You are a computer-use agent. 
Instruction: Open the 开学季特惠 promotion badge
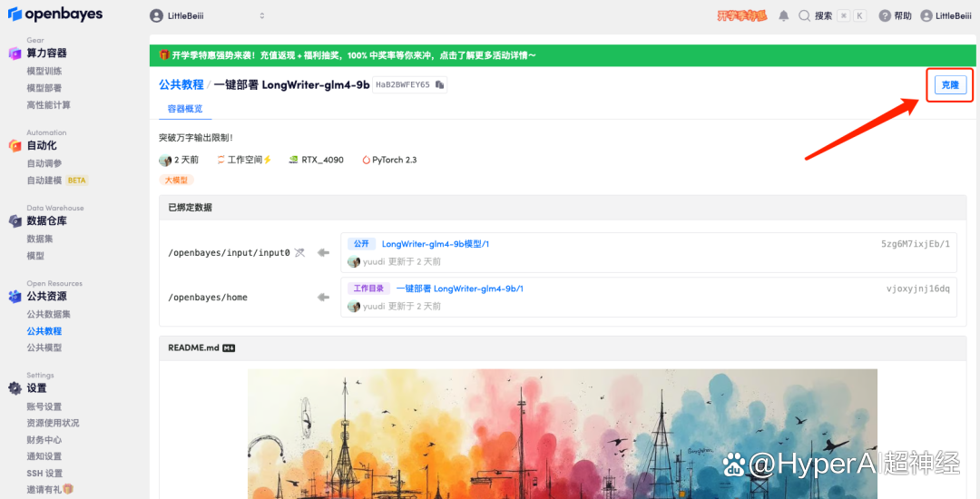click(742, 16)
